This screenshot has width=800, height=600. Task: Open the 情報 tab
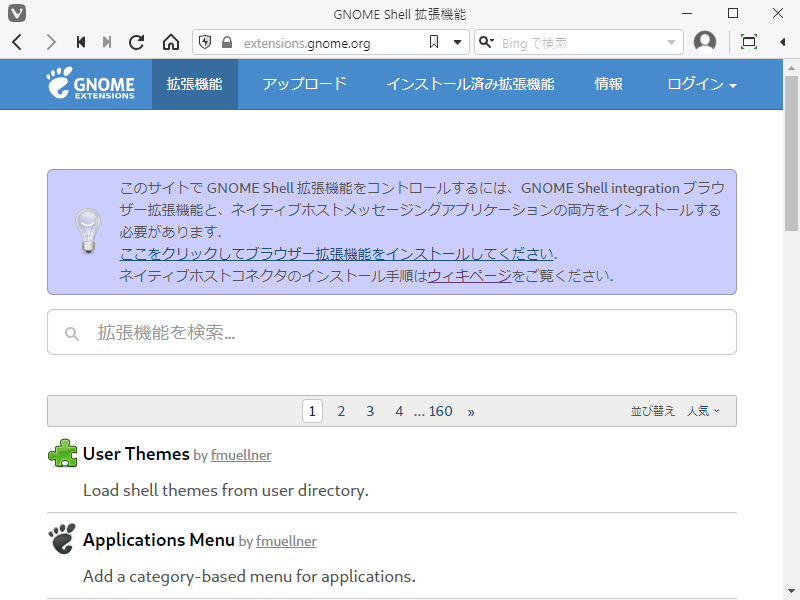[x=608, y=84]
